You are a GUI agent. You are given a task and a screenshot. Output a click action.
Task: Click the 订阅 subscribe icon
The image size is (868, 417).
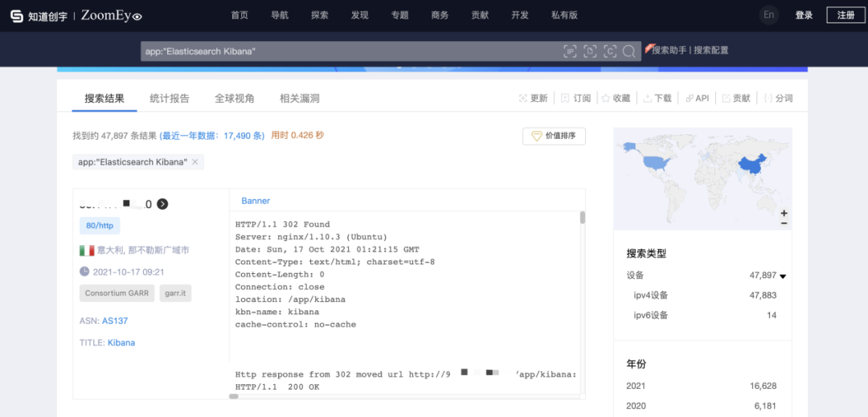click(x=565, y=99)
